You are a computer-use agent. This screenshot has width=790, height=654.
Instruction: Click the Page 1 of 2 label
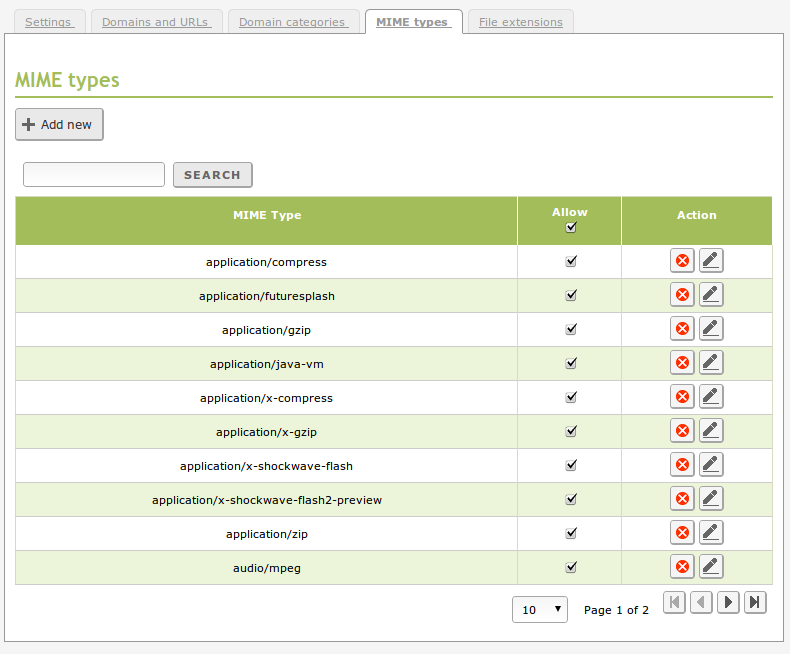[616, 610]
